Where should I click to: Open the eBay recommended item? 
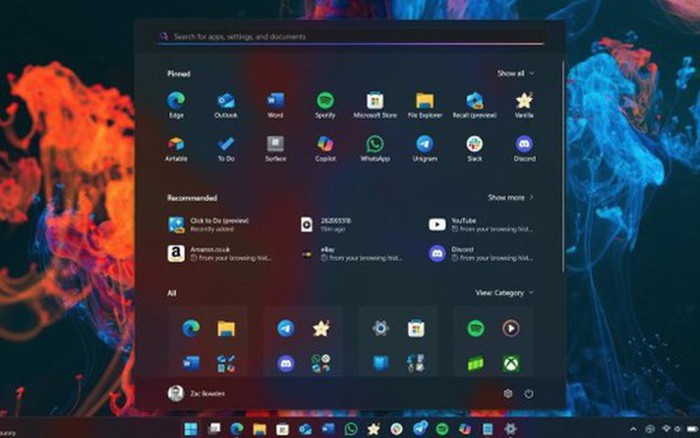pos(351,254)
